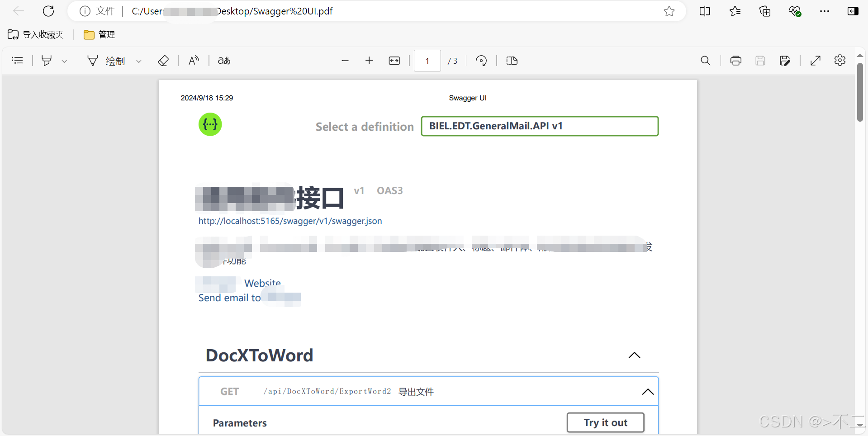Screen dimensions: 868x436
Task: Click 导入收藏夹 on the favorites bar
Action: pyautogui.click(x=35, y=34)
